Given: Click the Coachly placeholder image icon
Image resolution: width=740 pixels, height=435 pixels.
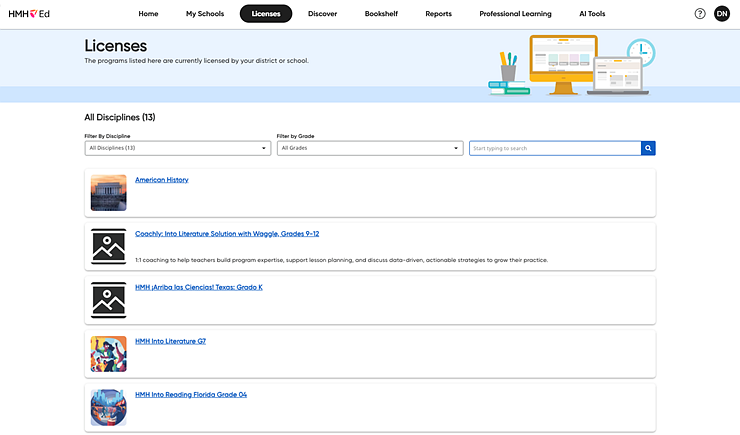Looking at the screenshot, I should (x=109, y=246).
